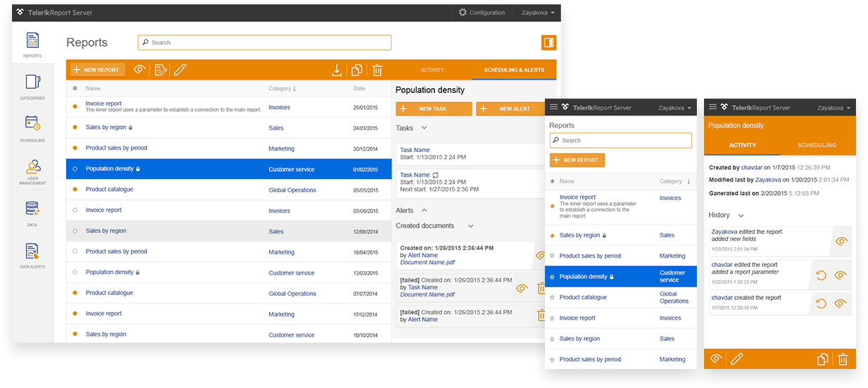Delete the report with main toolbar trash
The width and height of the screenshot is (868, 388).
point(377,70)
